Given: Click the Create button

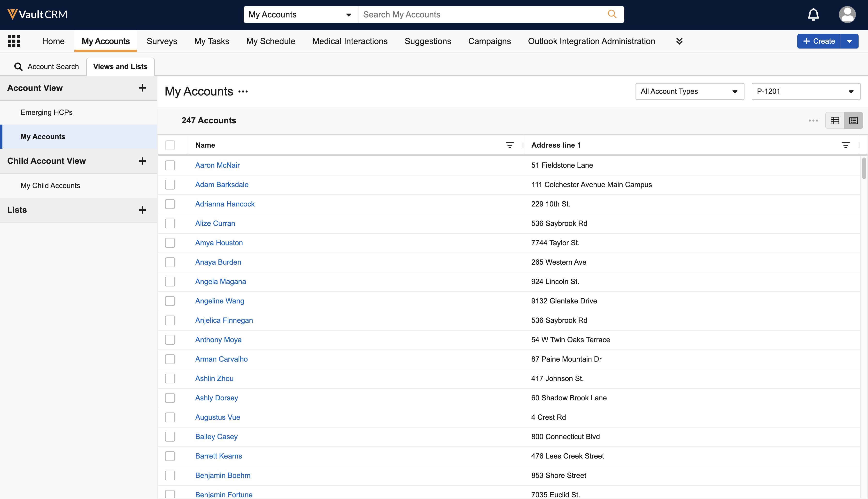Looking at the screenshot, I should point(818,41).
